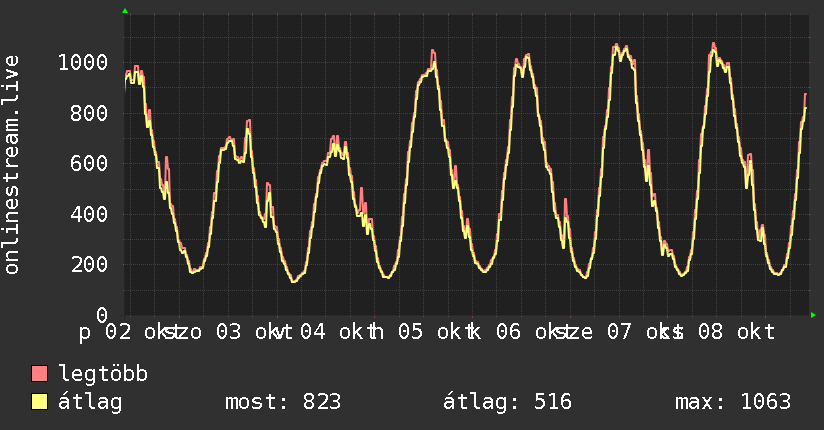
Task: Click the 'átlag: 516' statistic
Action: click(x=507, y=402)
